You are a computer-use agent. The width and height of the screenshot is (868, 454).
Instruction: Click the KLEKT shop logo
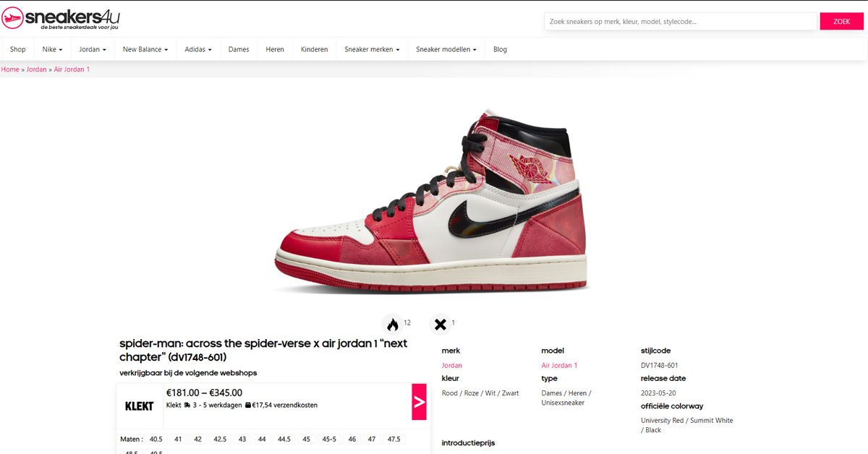(140, 406)
